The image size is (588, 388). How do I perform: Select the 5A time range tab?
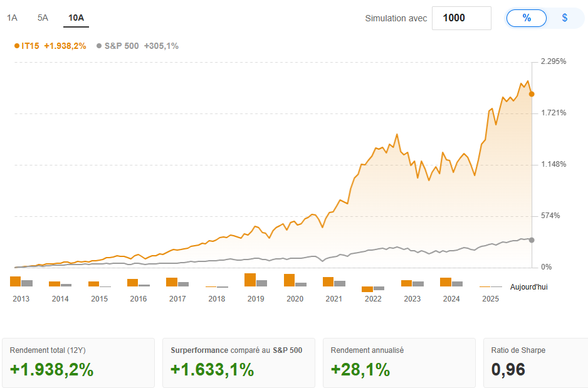[x=43, y=18]
